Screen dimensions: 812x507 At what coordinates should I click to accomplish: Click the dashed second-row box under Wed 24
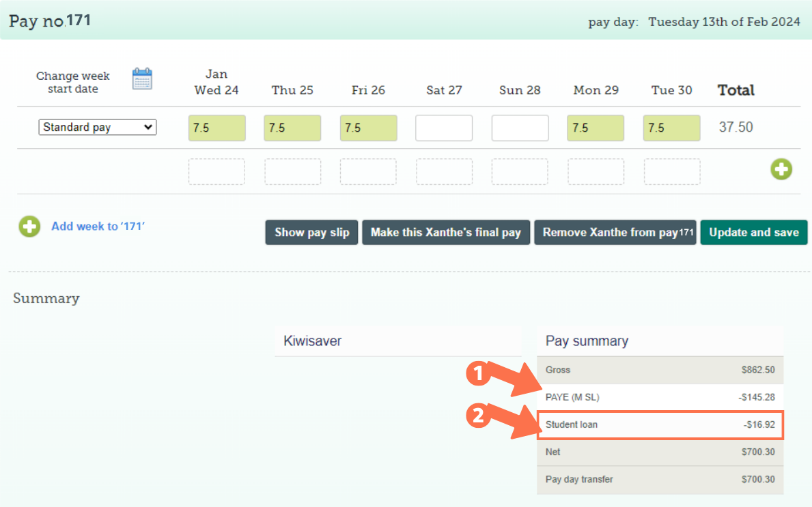pyautogui.click(x=216, y=172)
